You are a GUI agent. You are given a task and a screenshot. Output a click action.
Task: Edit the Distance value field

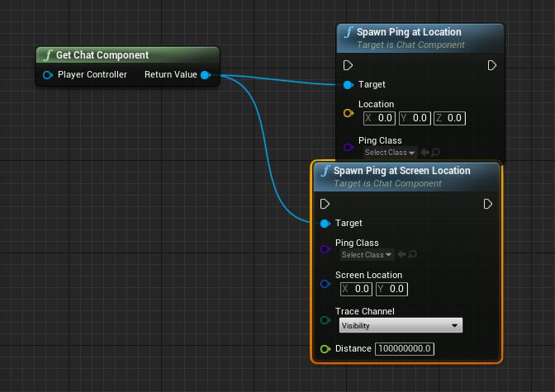405,349
